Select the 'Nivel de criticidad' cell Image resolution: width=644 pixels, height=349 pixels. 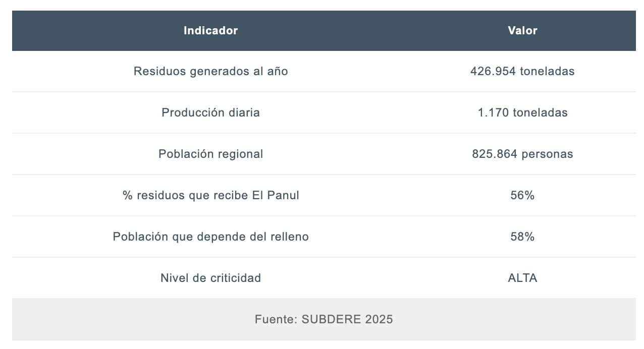(210, 278)
